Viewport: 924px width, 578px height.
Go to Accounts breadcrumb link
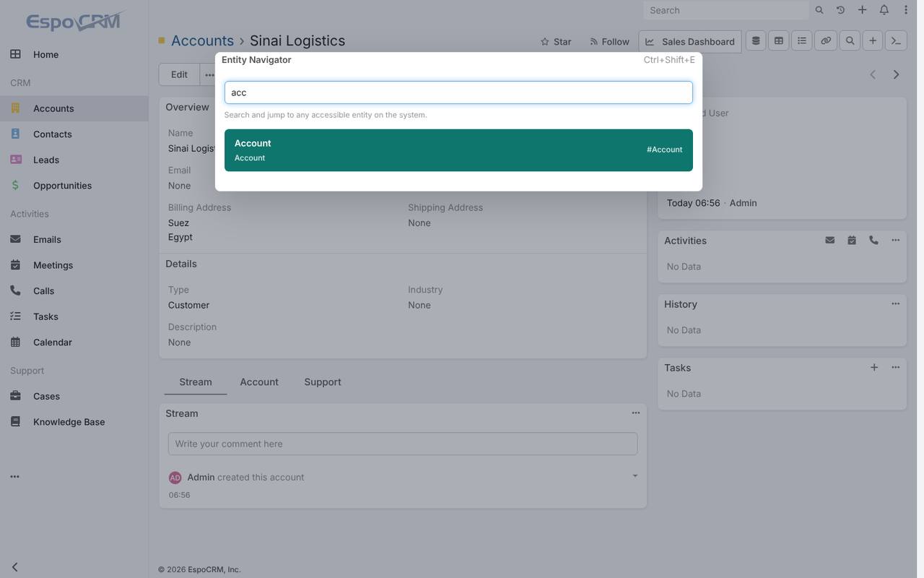click(x=202, y=40)
